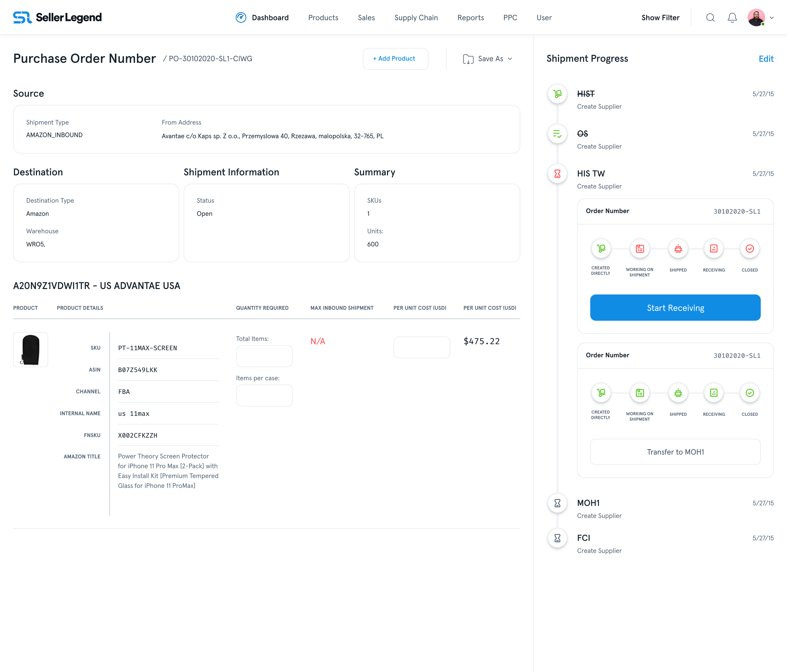Click green Created Directly icon in first order
The width and height of the screenshot is (787, 672).
pyautogui.click(x=601, y=249)
